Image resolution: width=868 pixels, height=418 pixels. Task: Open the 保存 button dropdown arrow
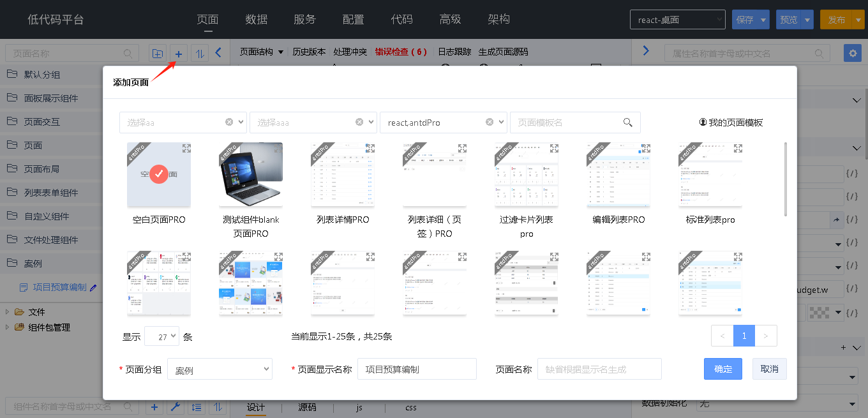point(764,20)
